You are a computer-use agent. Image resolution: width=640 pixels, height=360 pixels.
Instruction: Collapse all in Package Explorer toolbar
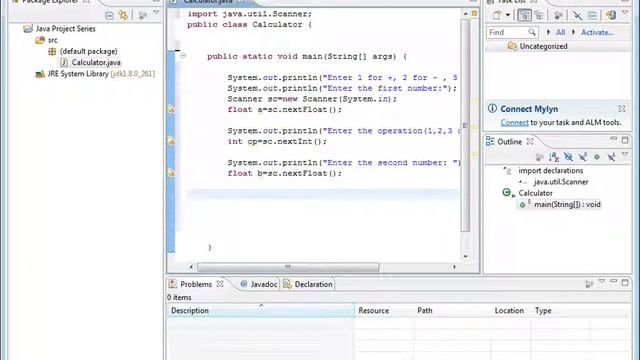109,16
